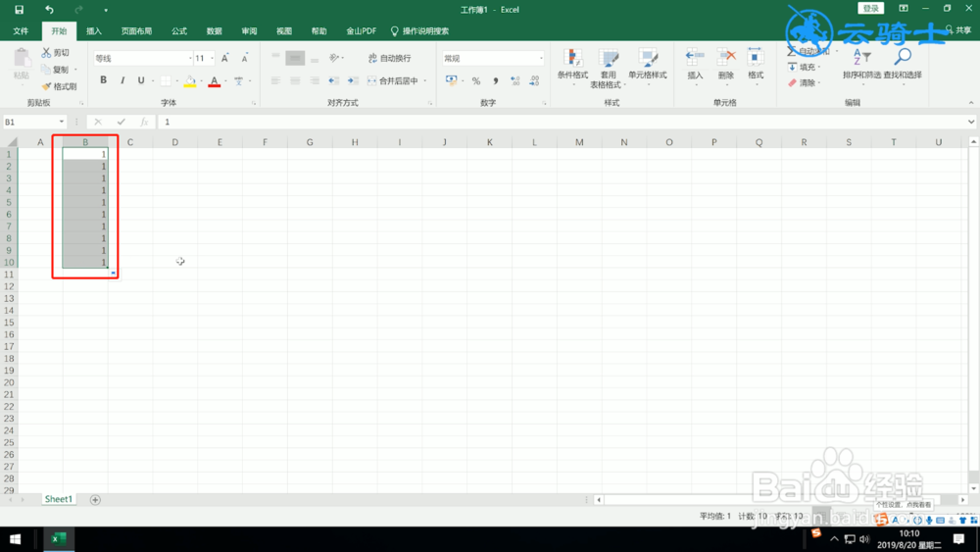Open text orientation options
This screenshot has height=552, width=980.
pos(335,58)
